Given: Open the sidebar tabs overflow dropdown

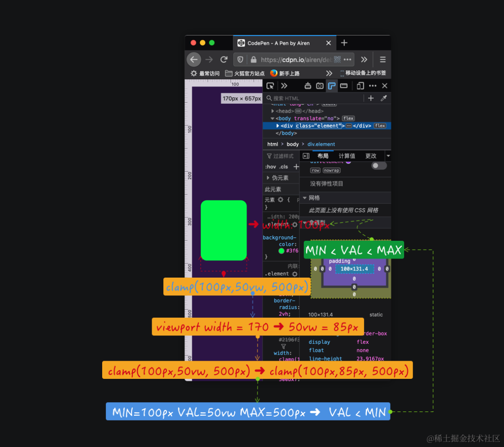Looking at the screenshot, I should coord(388,156).
